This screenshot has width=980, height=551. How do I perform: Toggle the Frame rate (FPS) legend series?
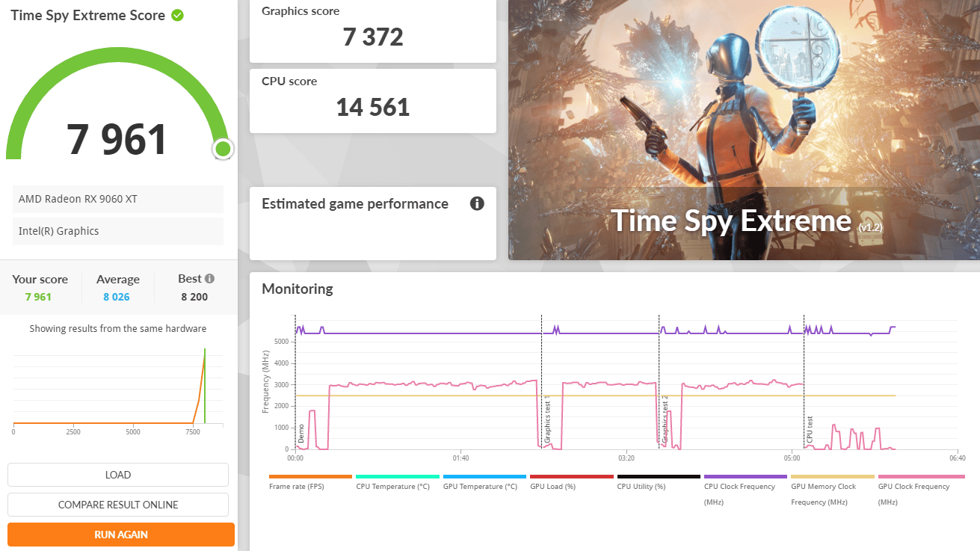click(x=296, y=486)
